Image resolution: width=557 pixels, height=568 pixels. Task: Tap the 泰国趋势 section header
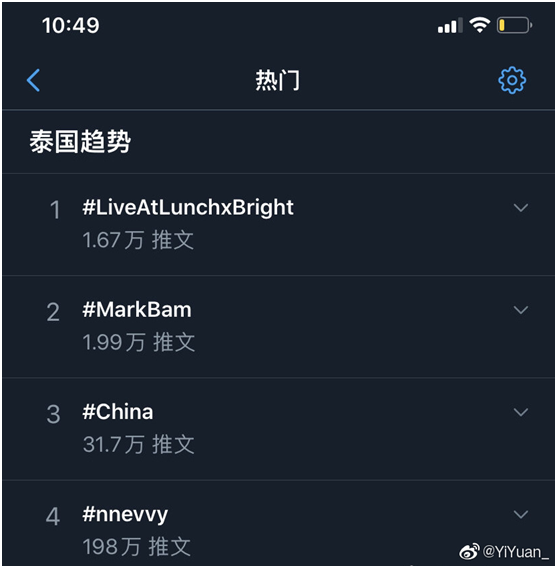[x=80, y=142]
